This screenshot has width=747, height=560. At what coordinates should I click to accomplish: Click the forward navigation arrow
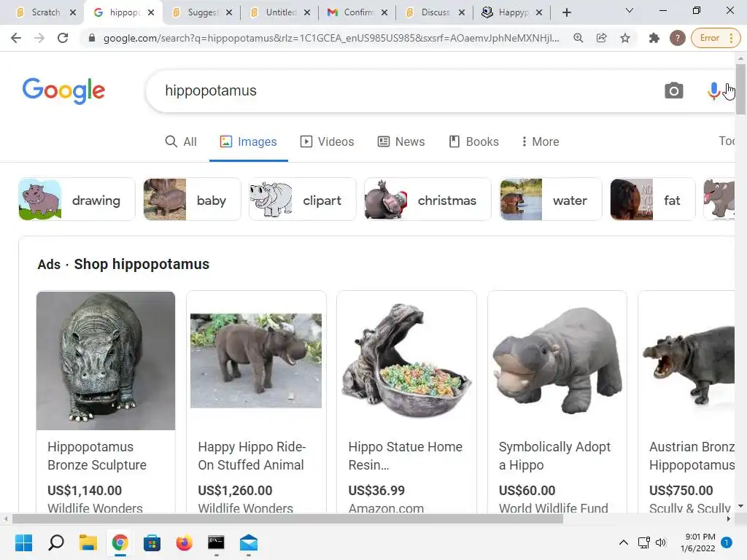click(39, 38)
